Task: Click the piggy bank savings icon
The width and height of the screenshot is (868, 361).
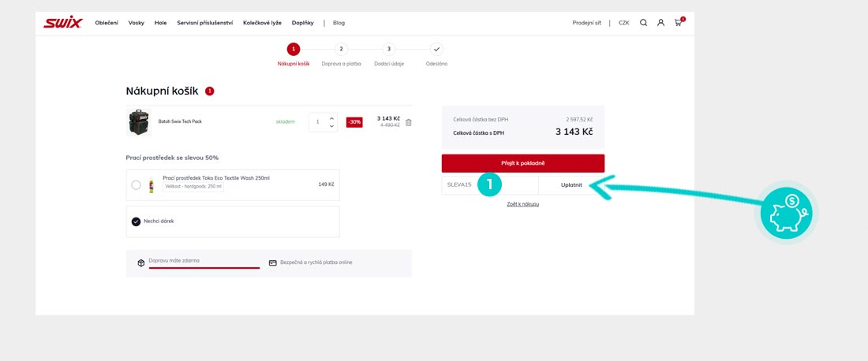Action: pyautogui.click(x=785, y=214)
